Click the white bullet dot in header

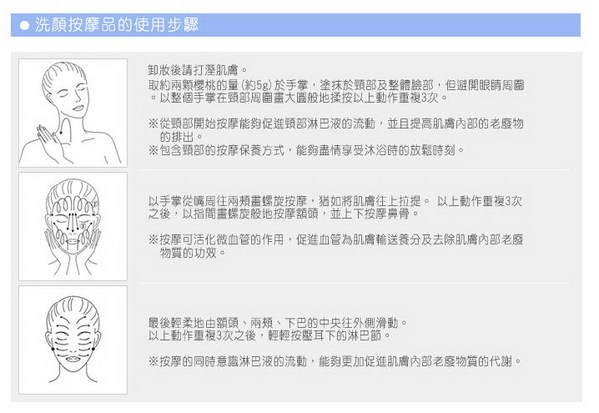tap(25, 26)
